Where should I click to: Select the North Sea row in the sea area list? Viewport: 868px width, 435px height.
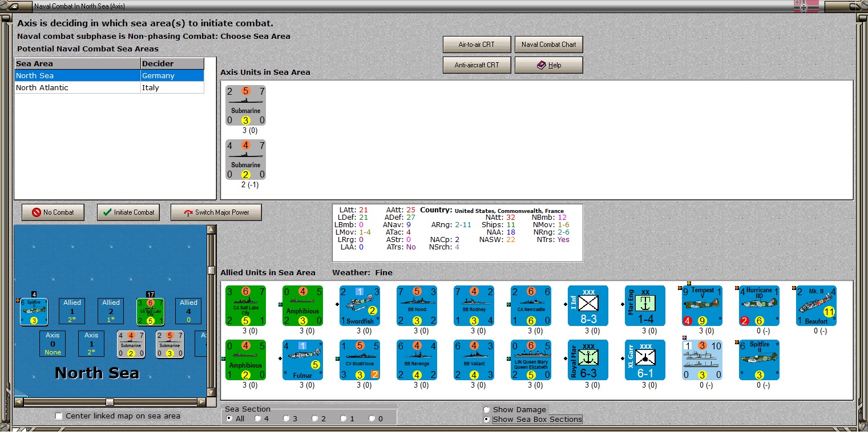(x=109, y=75)
